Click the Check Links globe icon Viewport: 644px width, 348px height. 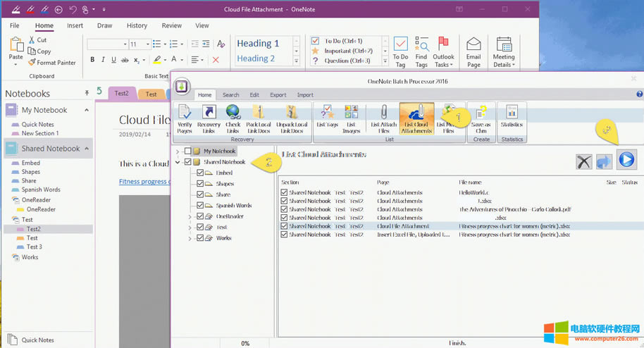(233, 118)
